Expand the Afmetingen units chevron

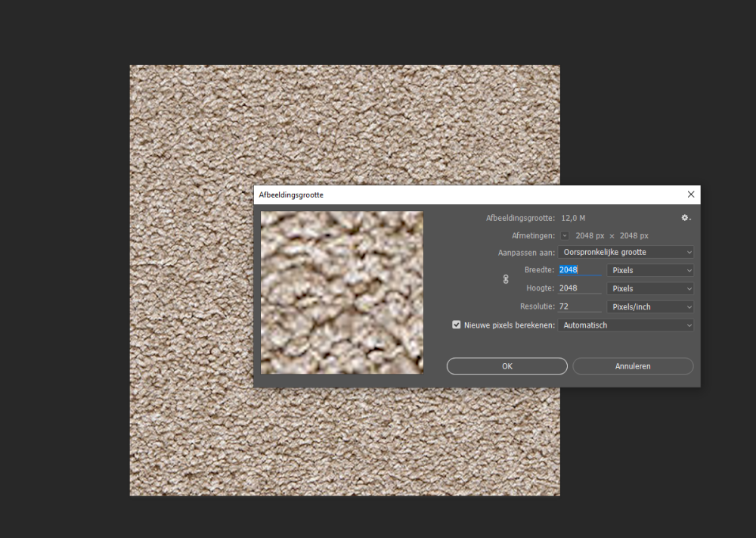click(565, 235)
